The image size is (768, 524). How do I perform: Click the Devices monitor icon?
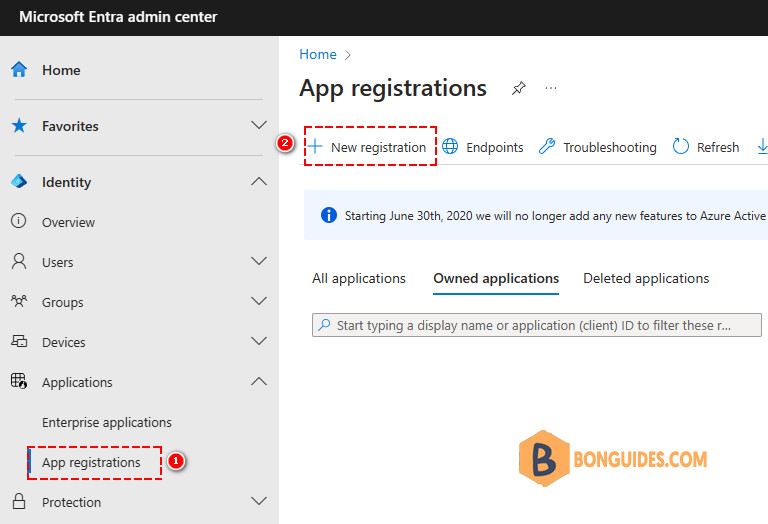pos(19,341)
